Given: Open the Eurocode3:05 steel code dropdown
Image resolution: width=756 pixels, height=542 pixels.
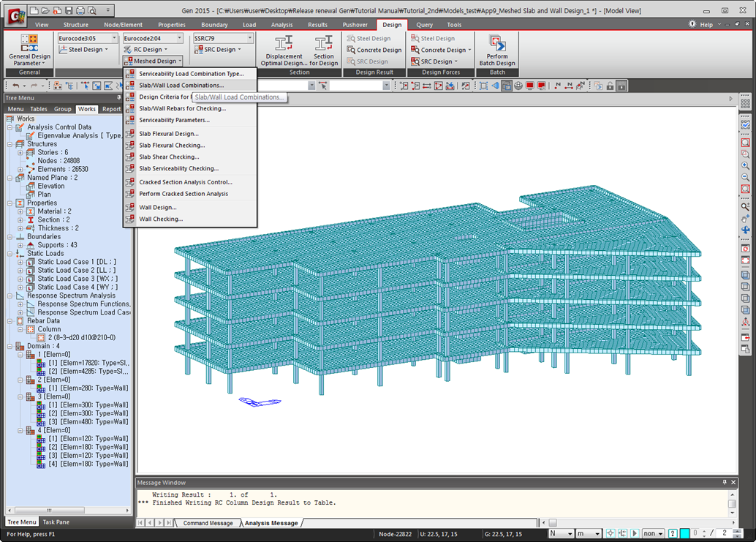Looking at the screenshot, I should [x=114, y=38].
